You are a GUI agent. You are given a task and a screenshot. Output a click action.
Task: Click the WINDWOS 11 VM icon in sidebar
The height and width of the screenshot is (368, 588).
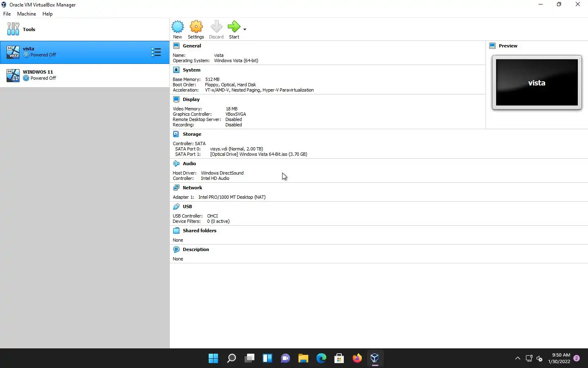13,75
